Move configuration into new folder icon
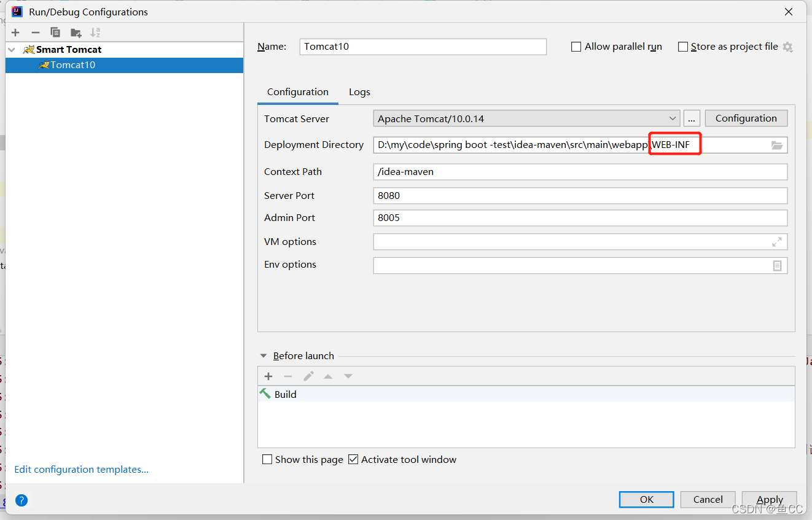812x520 pixels. point(76,33)
